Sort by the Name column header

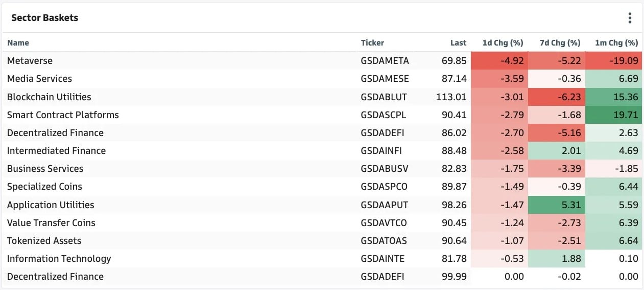click(x=18, y=43)
